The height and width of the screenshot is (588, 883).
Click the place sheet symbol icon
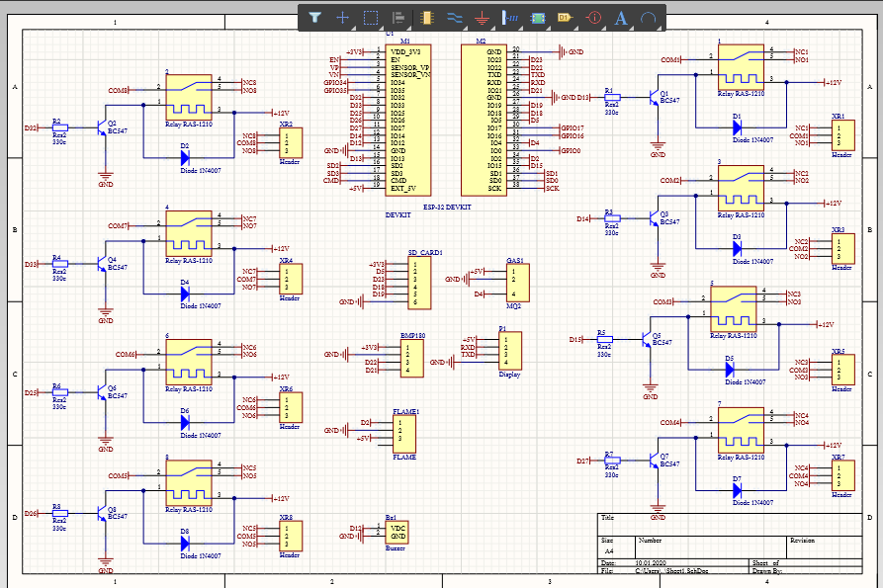[538, 17]
